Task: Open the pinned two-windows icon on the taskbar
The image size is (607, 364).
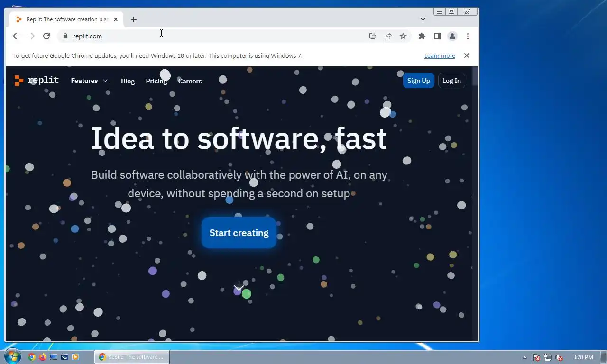Action: [64, 357]
